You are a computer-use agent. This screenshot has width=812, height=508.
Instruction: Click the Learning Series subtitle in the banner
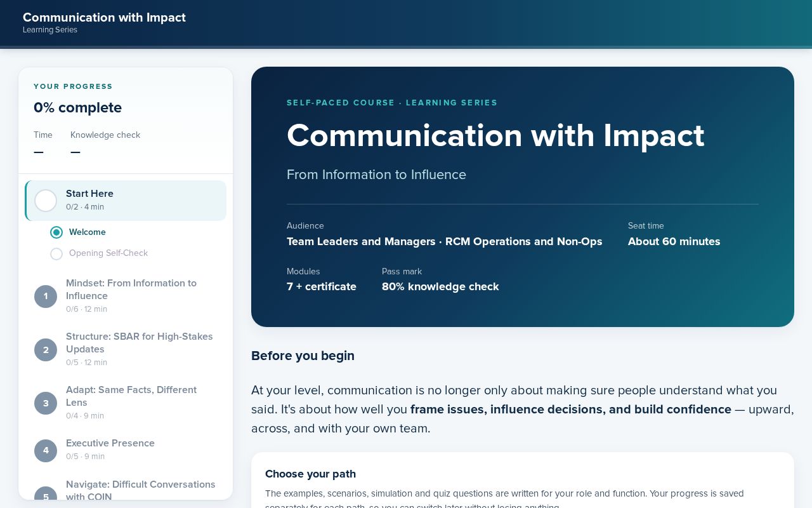tap(50, 30)
